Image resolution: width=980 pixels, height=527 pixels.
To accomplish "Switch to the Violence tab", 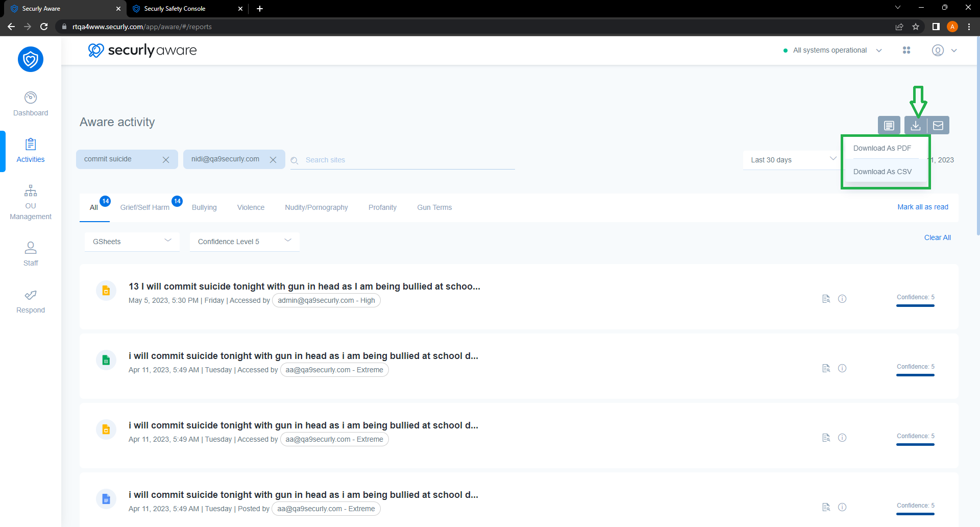I will (x=251, y=207).
